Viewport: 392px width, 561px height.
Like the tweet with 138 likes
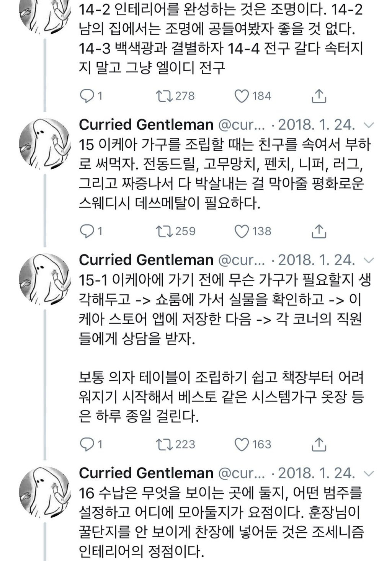(242, 231)
